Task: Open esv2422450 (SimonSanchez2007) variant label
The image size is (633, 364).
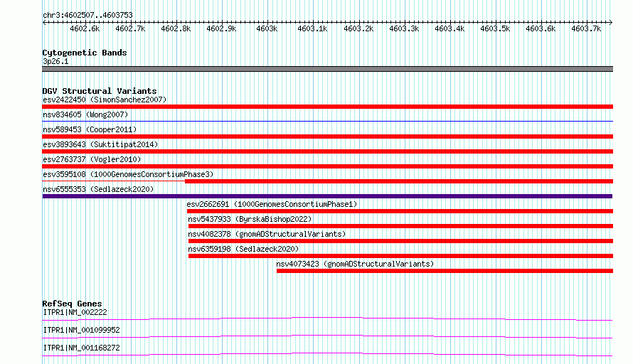Action: (105, 100)
